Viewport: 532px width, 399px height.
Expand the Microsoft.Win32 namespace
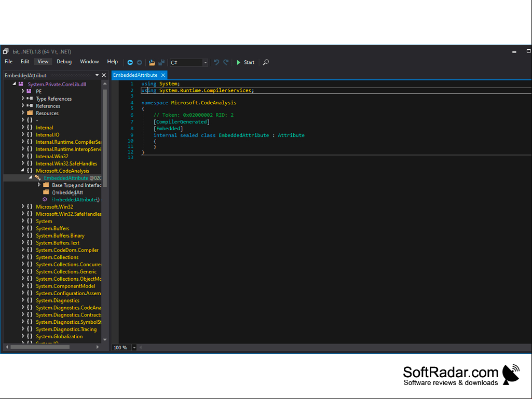click(x=23, y=207)
